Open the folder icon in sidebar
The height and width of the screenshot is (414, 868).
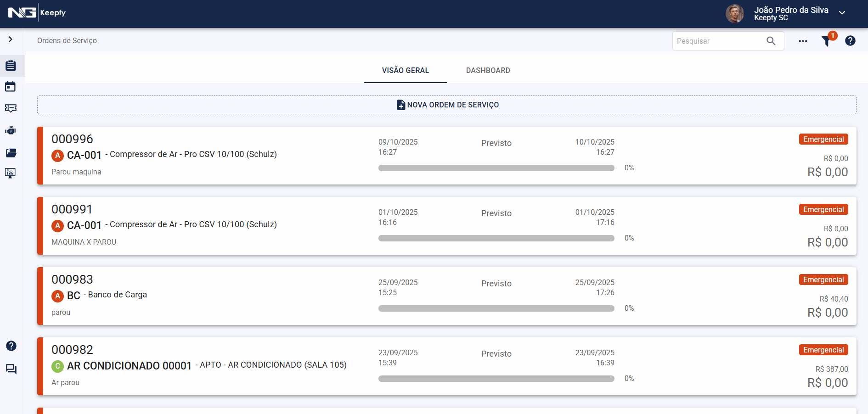pos(11,152)
